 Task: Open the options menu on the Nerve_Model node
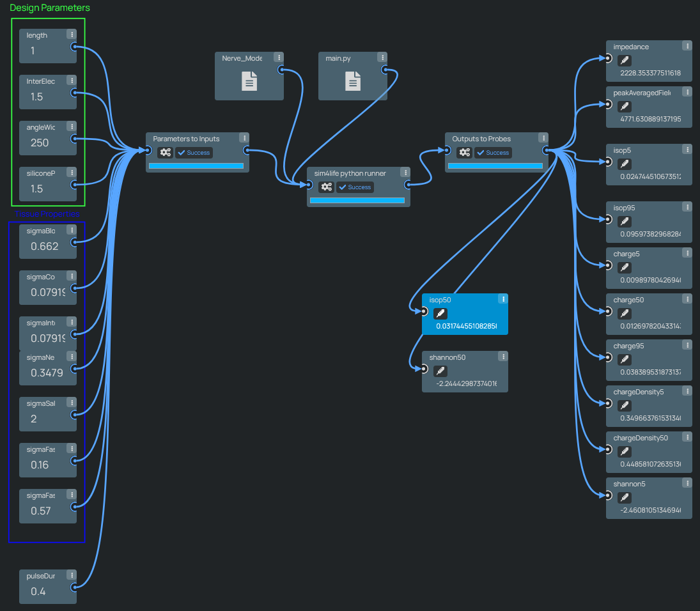pyautogui.click(x=279, y=56)
